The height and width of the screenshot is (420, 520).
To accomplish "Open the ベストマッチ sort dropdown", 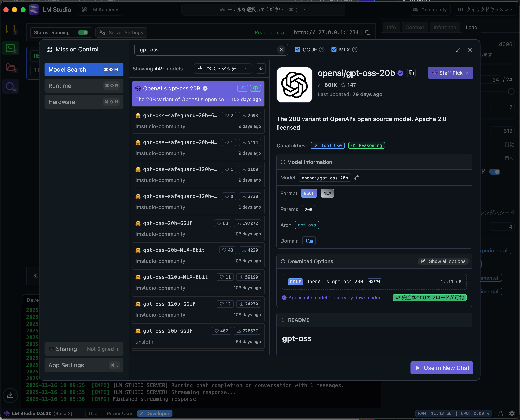I will 222,69.
